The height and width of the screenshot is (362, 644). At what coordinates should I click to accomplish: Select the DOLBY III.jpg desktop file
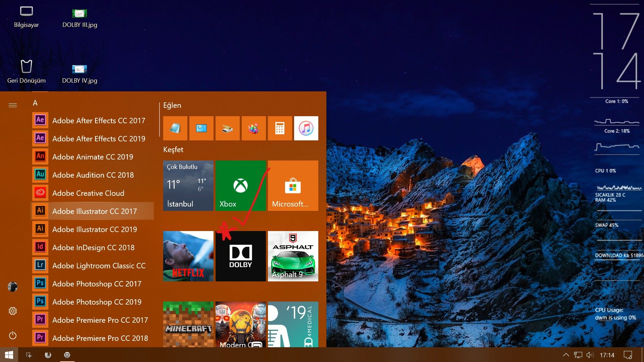pyautogui.click(x=80, y=18)
